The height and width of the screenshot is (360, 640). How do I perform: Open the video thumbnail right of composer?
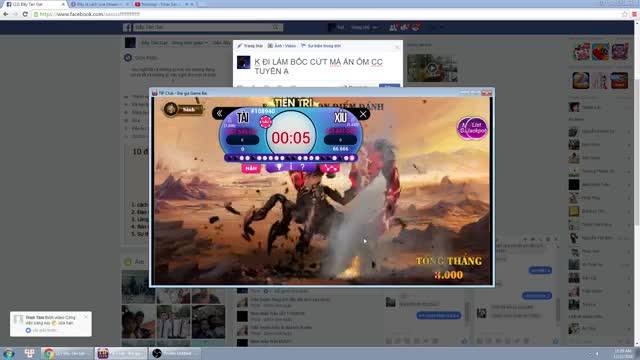click(432, 68)
